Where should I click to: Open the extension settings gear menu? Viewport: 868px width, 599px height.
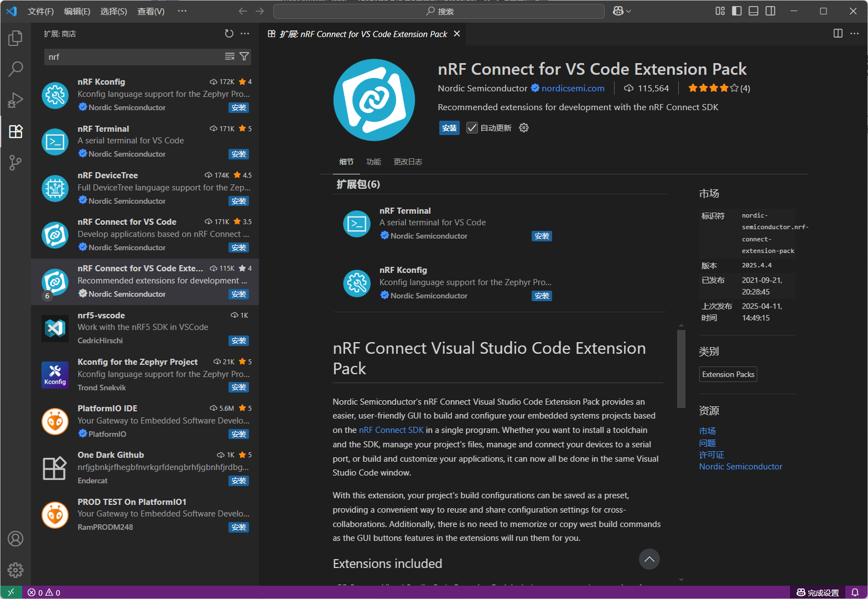524,128
